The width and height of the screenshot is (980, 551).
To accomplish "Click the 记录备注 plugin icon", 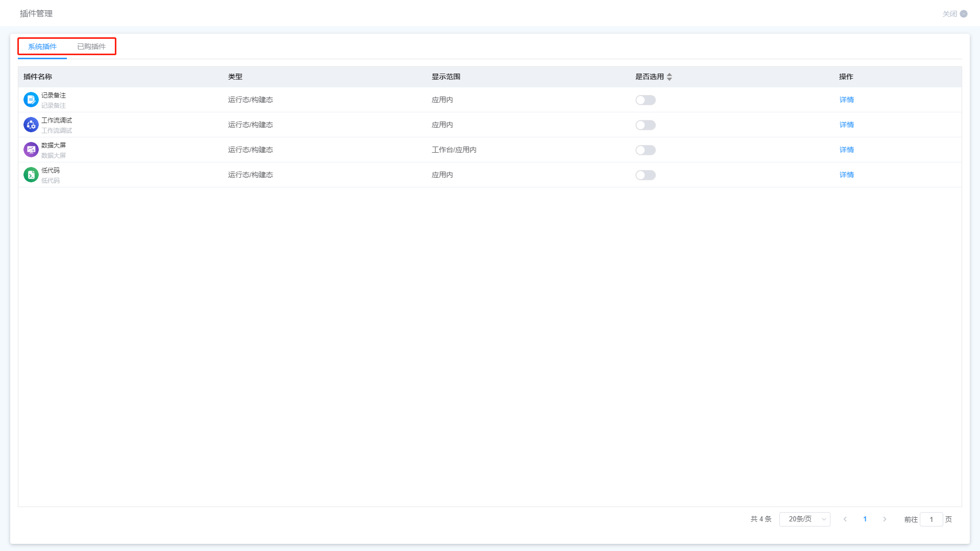I will tap(31, 100).
